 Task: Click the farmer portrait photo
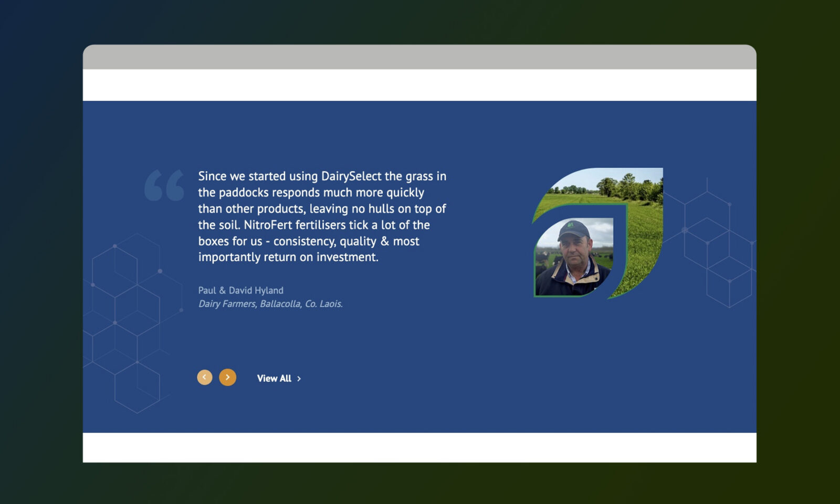(x=574, y=257)
